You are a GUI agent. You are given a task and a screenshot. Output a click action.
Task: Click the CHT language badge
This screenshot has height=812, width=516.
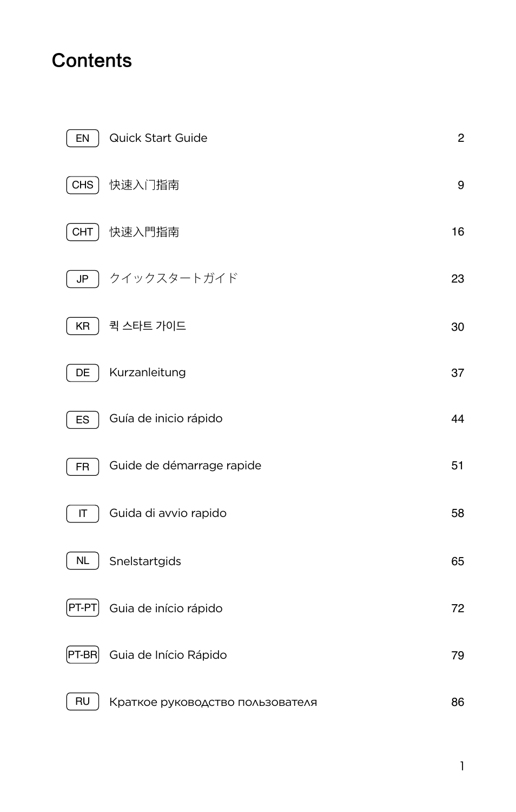coord(83,232)
